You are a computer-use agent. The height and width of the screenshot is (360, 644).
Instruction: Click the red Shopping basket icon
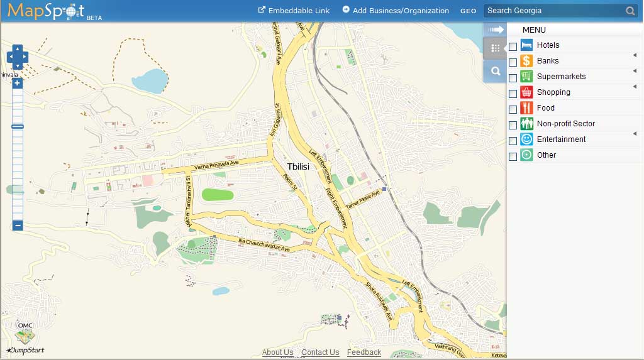pos(526,92)
